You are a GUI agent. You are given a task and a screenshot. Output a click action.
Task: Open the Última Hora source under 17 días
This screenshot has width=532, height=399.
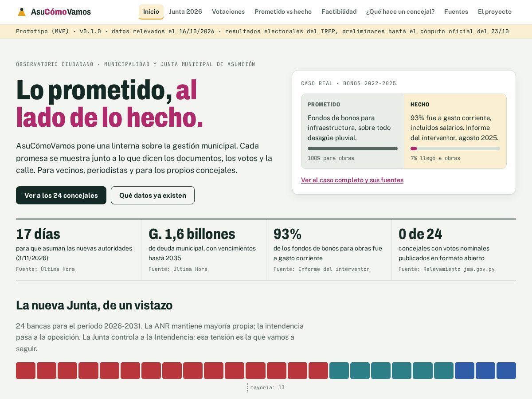[x=58, y=269]
